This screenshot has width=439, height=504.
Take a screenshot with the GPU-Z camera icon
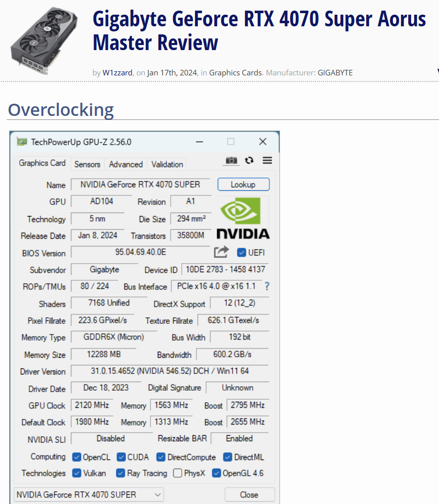tap(231, 160)
